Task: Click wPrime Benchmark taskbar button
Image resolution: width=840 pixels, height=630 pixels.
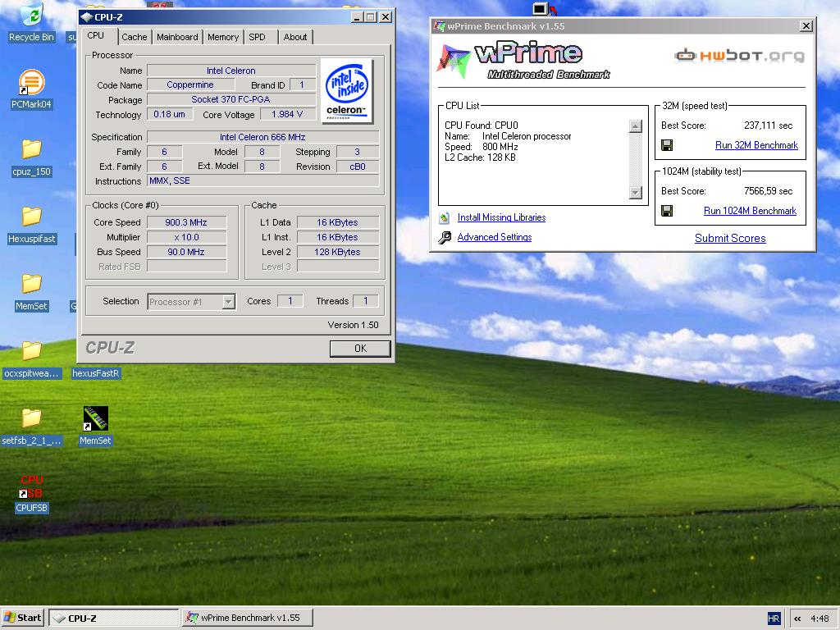Action: coord(248,618)
